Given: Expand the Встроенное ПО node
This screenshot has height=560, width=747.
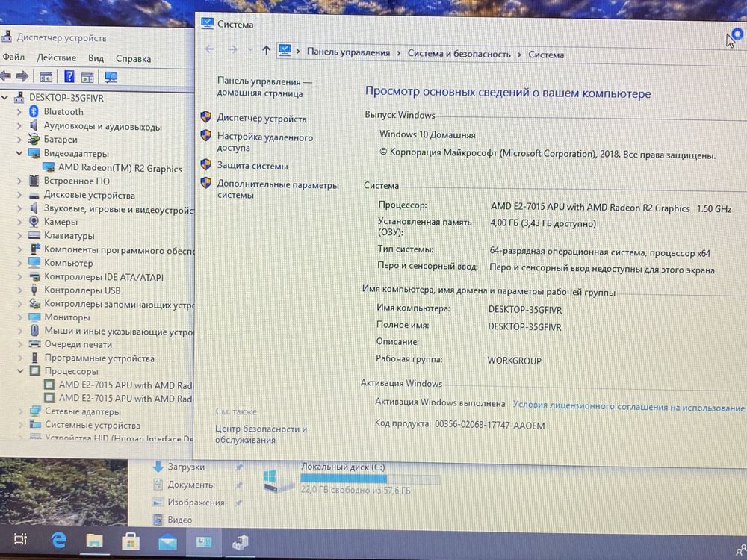Looking at the screenshot, I should [19, 181].
